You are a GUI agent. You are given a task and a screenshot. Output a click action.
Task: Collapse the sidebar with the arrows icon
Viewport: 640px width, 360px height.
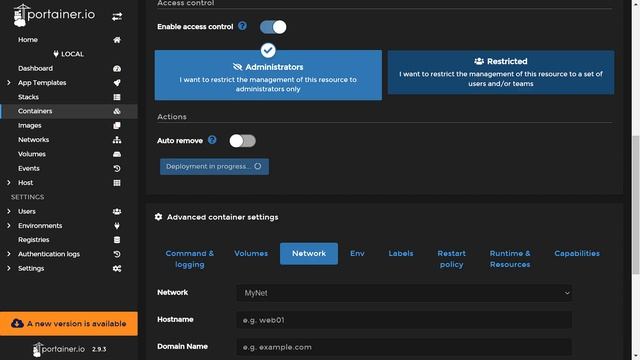coord(117,17)
